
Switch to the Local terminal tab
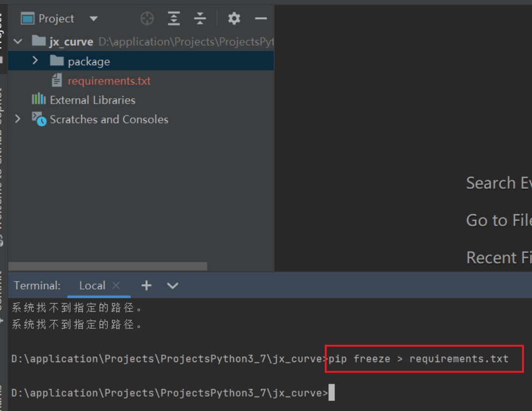[92, 285]
